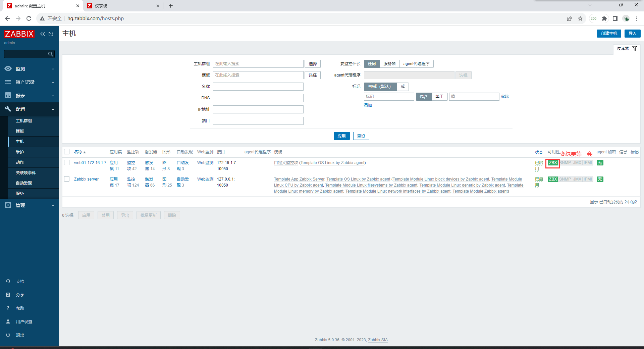Set tag operator to 等于

click(439, 97)
